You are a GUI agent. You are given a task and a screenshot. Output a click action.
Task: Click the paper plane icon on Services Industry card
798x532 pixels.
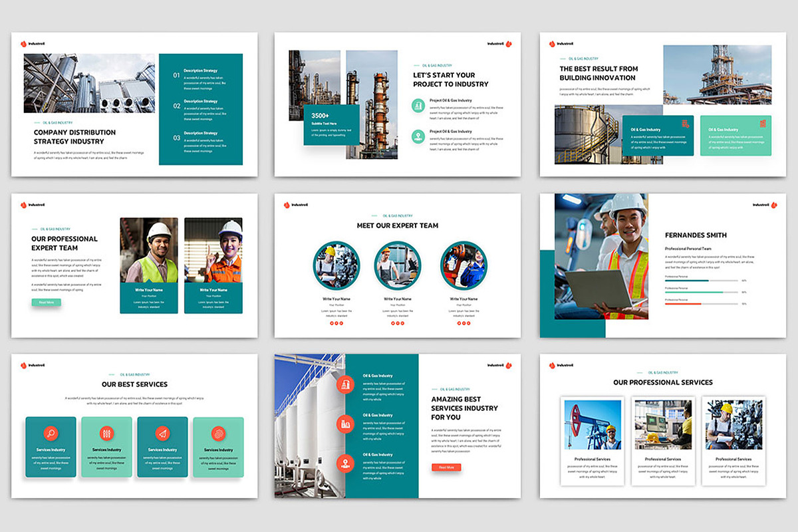pos(162,434)
